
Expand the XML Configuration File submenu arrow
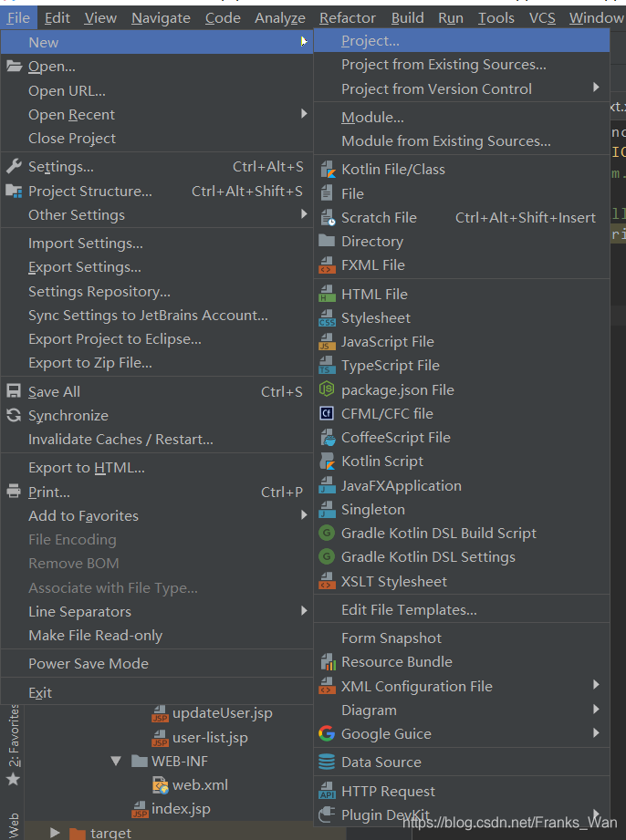coord(596,685)
